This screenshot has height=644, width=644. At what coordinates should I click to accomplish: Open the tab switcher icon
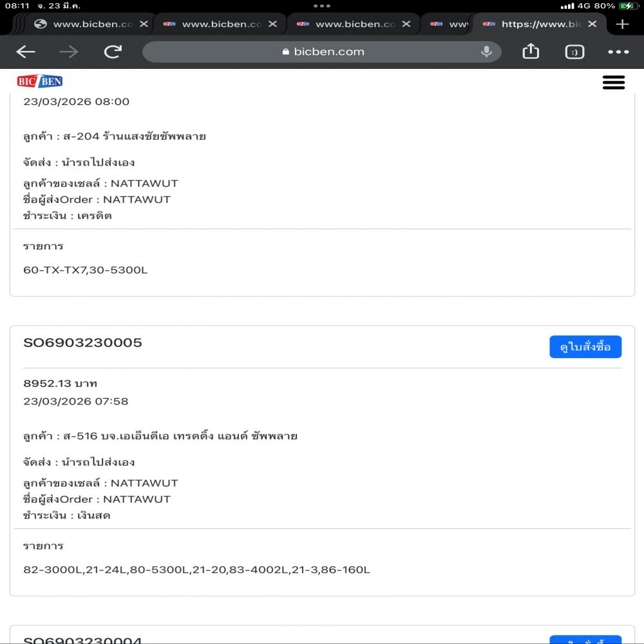[574, 52]
